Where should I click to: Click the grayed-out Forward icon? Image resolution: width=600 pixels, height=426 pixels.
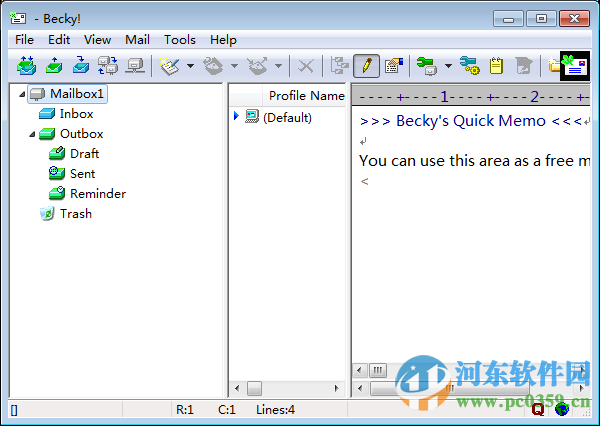pyautogui.click(x=257, y=66)
